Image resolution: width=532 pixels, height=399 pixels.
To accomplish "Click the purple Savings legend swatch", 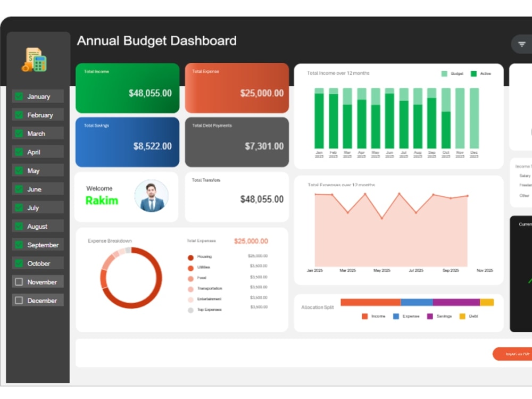I will 430,316.
